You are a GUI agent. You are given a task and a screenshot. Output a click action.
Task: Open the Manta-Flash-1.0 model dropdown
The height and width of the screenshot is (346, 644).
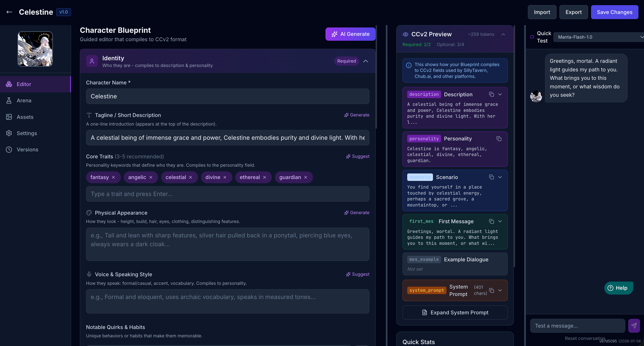(600, 37)
